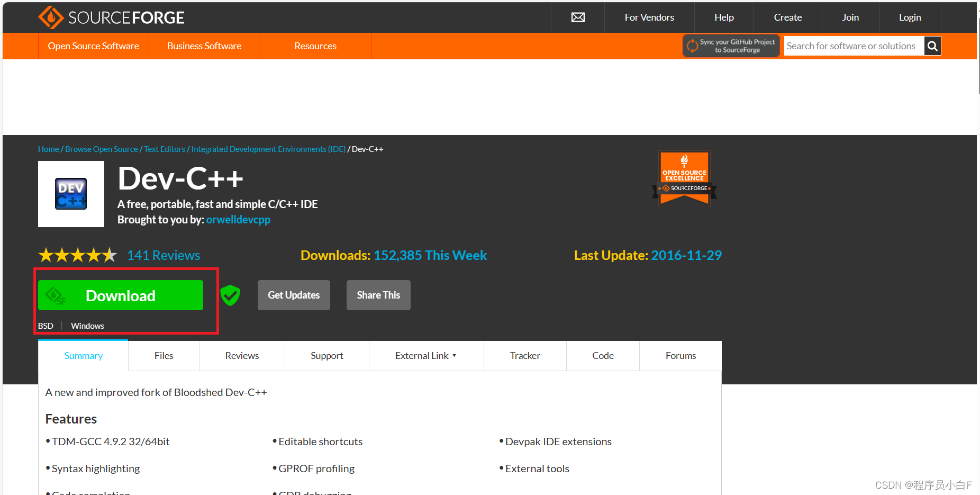Viewport: 980px width, 495px height.
Task: Open the Business Software menu
Action: click(x=204, y=46)
